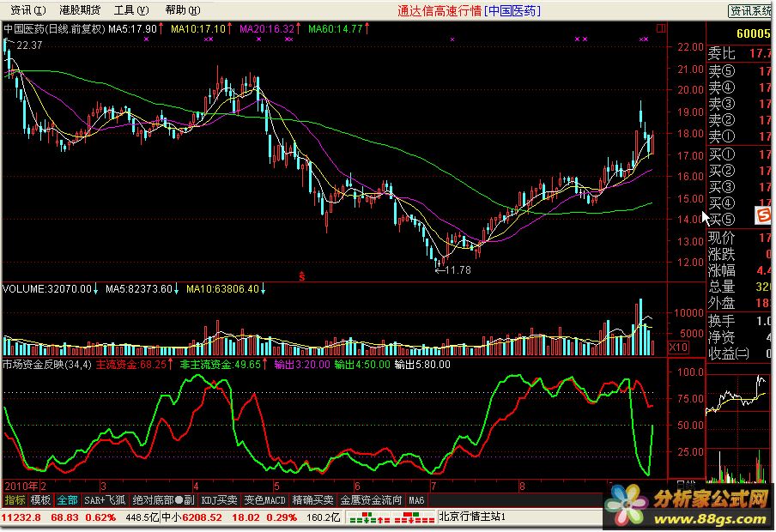Click the Sogou S input method icon

click(x=763, y=215)
